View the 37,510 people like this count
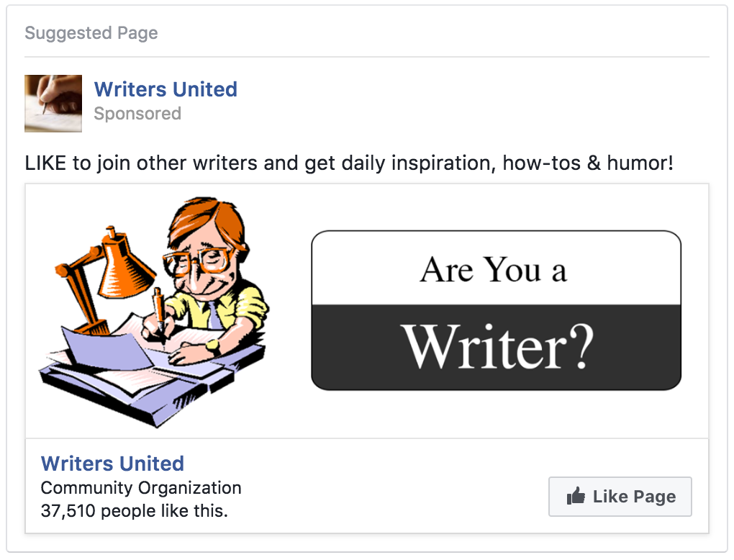This screenshot has width=734, height=560. (134, 512)
